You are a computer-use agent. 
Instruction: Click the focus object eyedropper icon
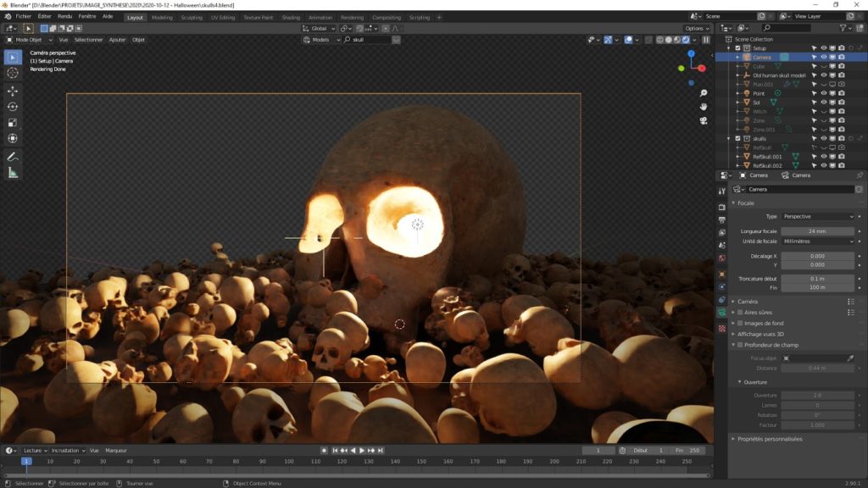(850, 358)
